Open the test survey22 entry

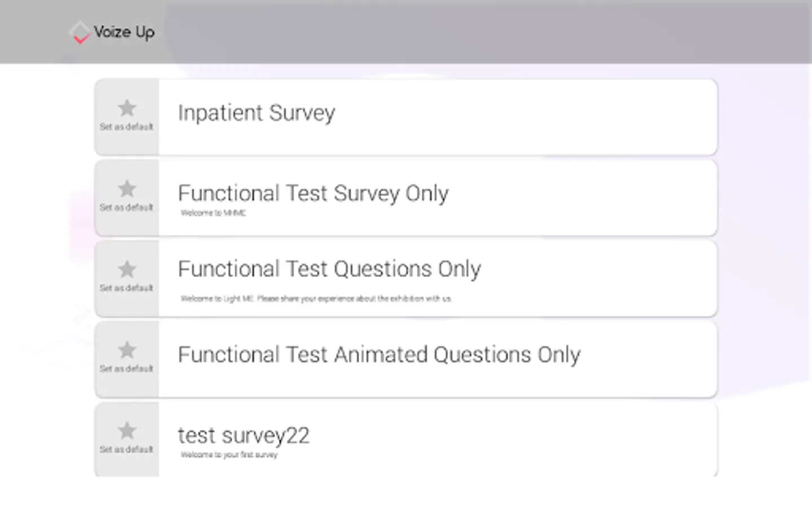(244, 436)
